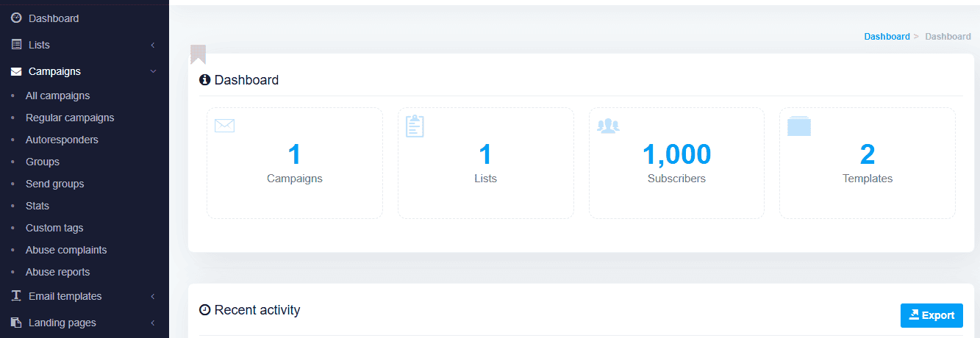
Task: Open the Lists count card
Action: pyautogui.click(x=486, y=163)
